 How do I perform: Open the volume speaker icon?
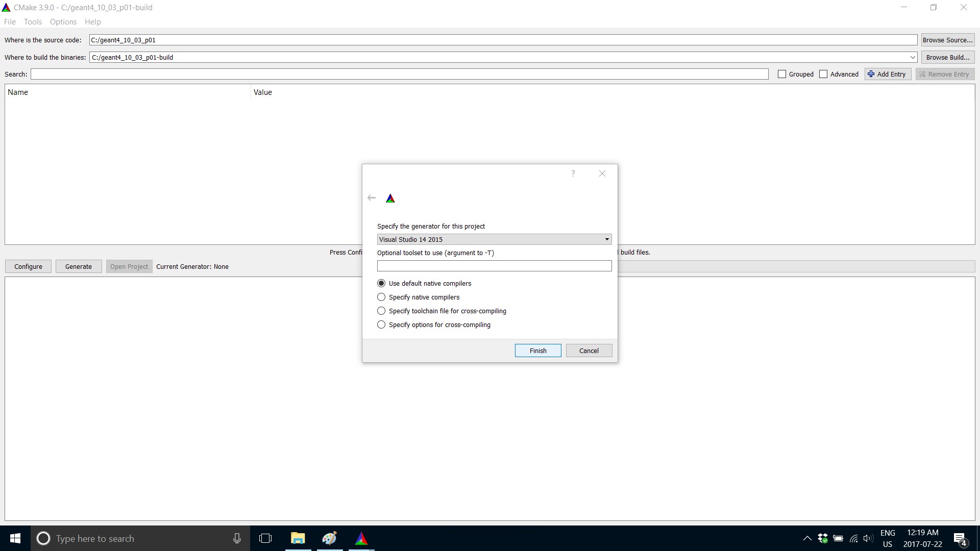pos(868,538)
